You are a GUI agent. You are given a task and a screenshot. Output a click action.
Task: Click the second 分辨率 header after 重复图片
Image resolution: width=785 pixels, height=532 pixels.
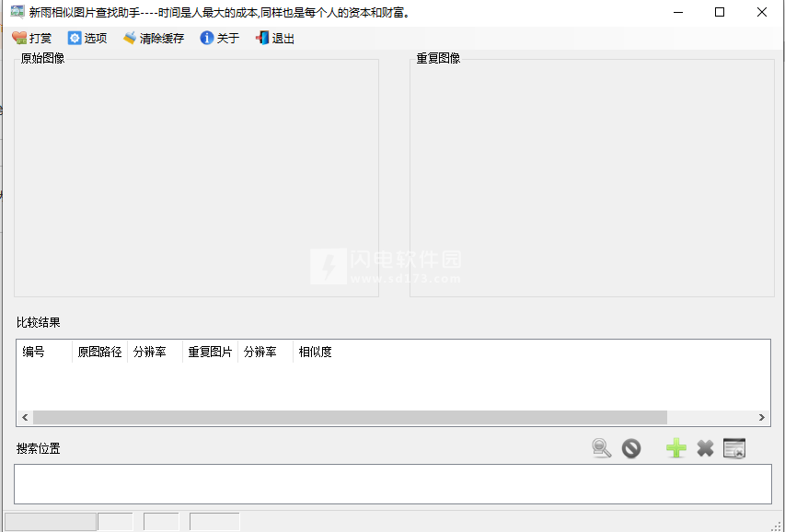265,352
